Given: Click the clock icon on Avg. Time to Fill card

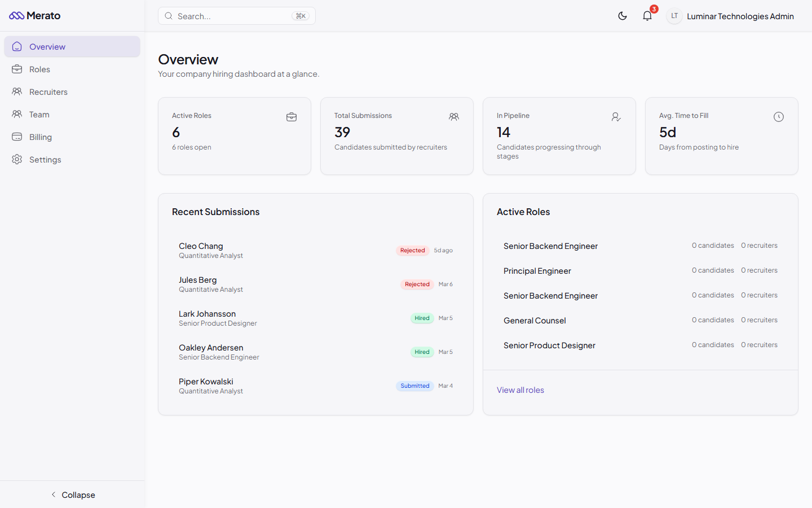Looking at the screenshot, I should [779, 117].
